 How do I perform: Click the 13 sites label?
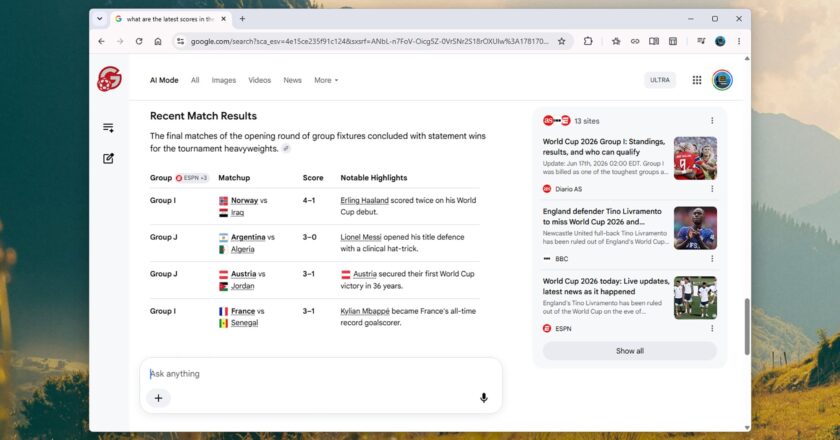[x=587, y=121]
